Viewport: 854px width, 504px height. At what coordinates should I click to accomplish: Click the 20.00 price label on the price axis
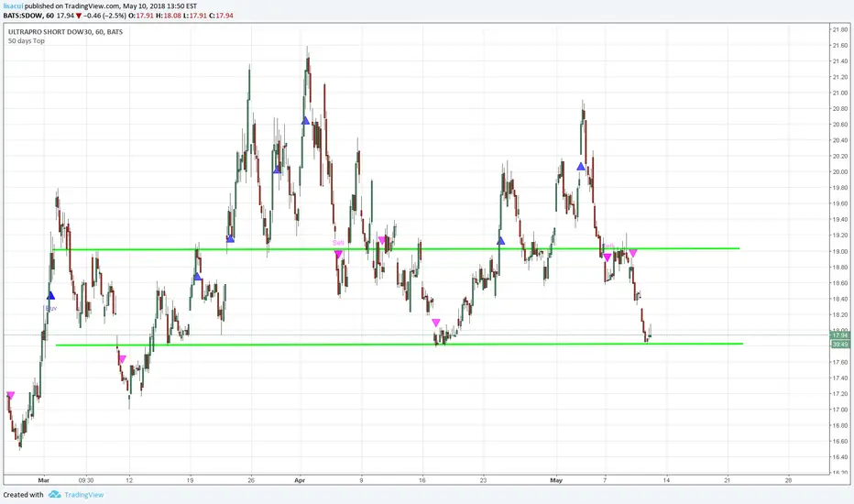(840, 172)
